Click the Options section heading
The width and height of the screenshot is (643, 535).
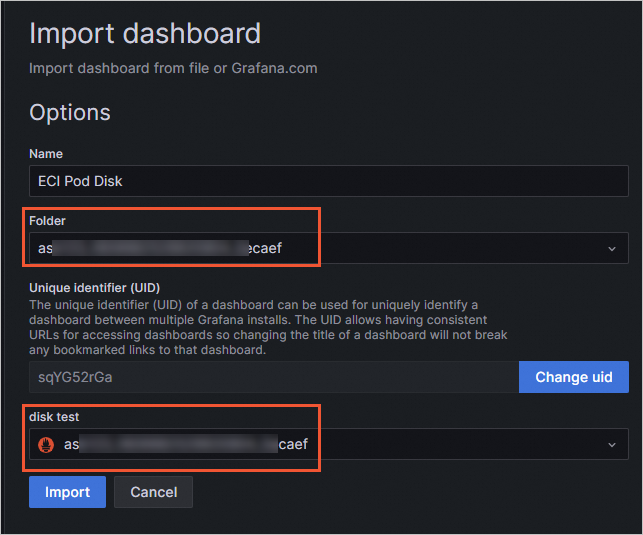70,112
